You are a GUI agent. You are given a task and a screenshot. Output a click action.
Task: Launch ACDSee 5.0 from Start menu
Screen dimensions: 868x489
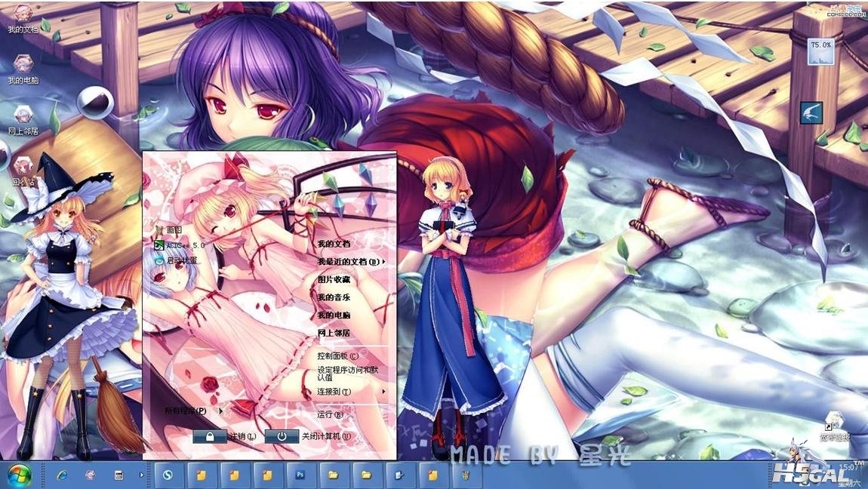click(x=180, y=245)
